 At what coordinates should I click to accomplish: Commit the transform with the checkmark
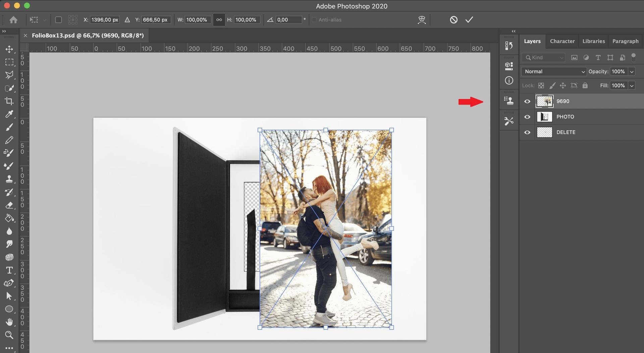click(x=469, y=19)
